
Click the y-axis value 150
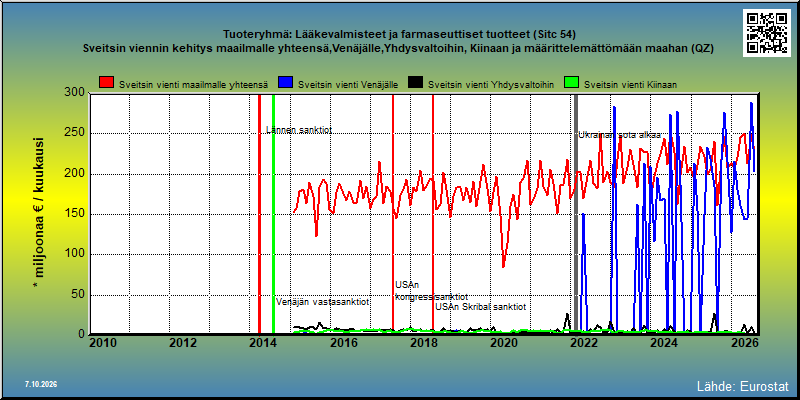pos(74,214)
